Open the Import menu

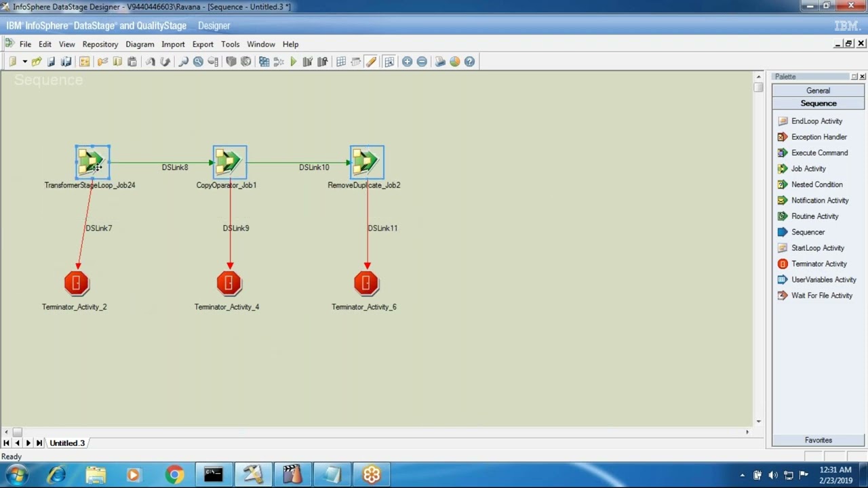[x=173, y=44]
